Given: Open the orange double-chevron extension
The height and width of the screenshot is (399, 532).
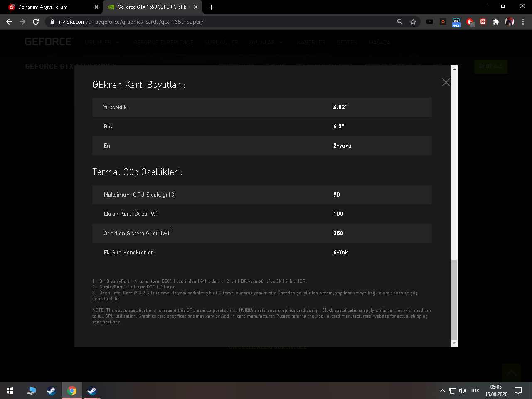Looking at the screenshot, I should tap(443, 22).
